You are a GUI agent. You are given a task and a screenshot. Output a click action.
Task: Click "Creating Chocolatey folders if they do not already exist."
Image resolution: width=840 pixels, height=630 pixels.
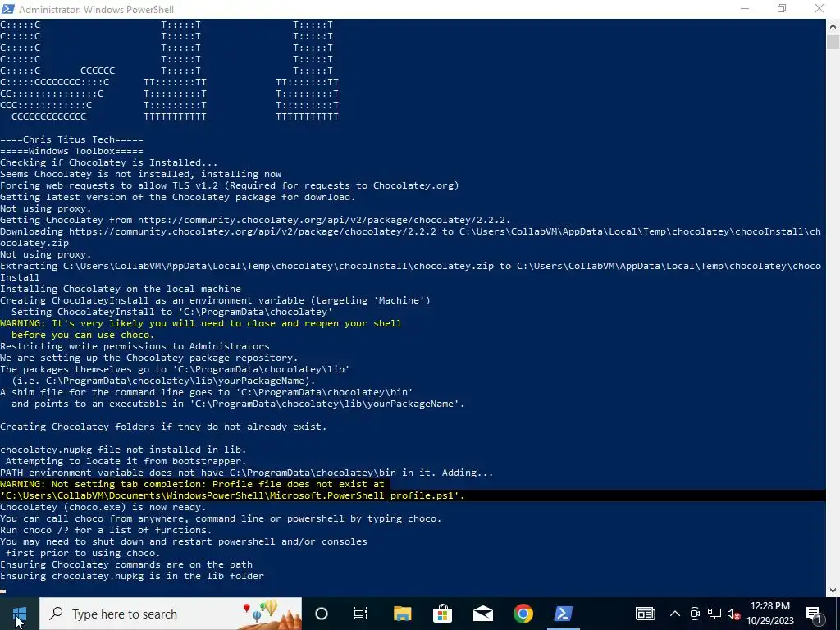[x=163, y=427]
